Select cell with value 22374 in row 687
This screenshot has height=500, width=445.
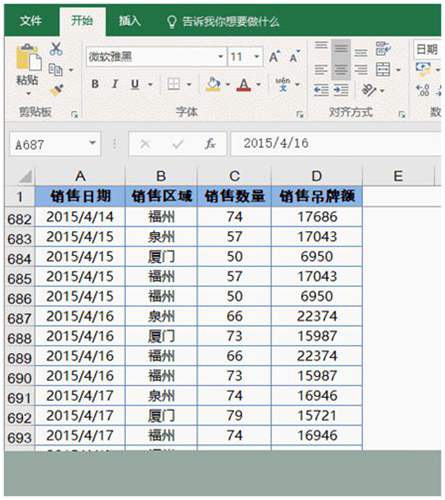317,316
